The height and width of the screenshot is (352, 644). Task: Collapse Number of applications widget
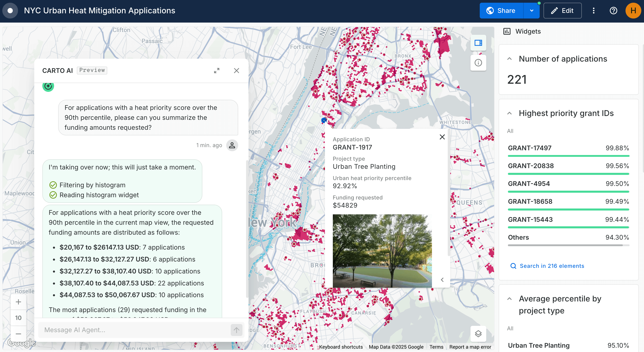click(x=509, y=59)
